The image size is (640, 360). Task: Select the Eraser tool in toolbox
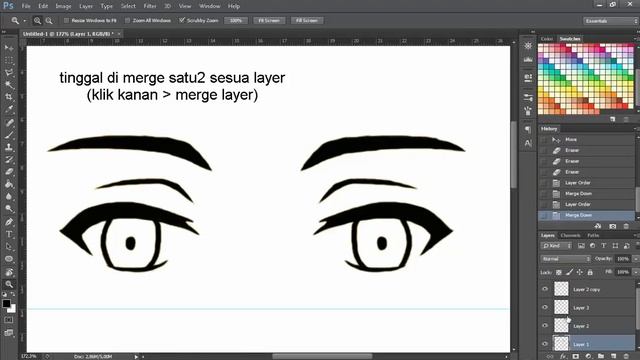(9, 172)
